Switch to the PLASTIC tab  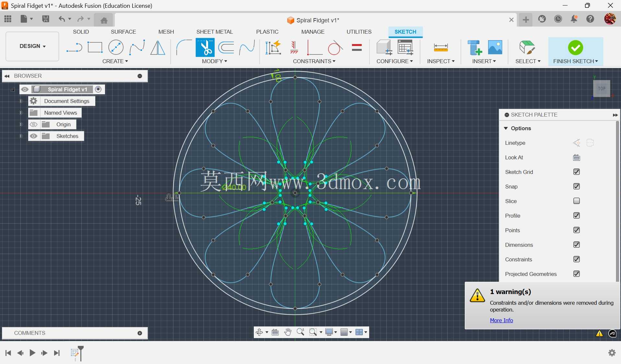267,32
